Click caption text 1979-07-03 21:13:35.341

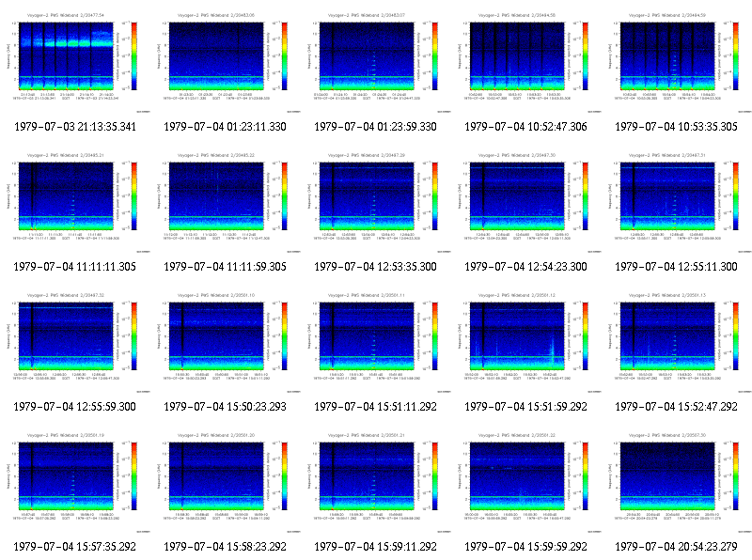coord(75,127)
